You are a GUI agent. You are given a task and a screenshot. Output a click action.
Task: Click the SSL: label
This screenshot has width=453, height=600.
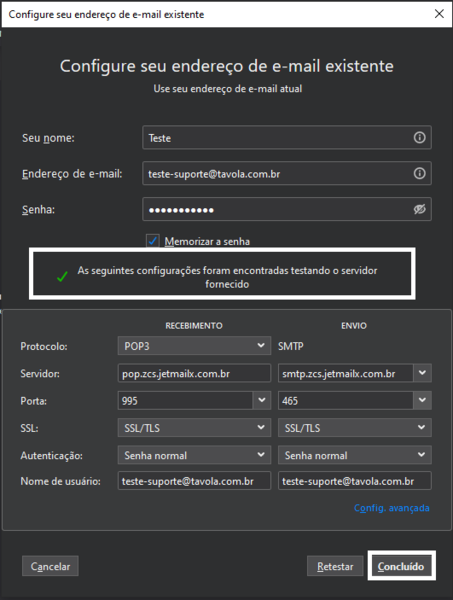(29, 428)
